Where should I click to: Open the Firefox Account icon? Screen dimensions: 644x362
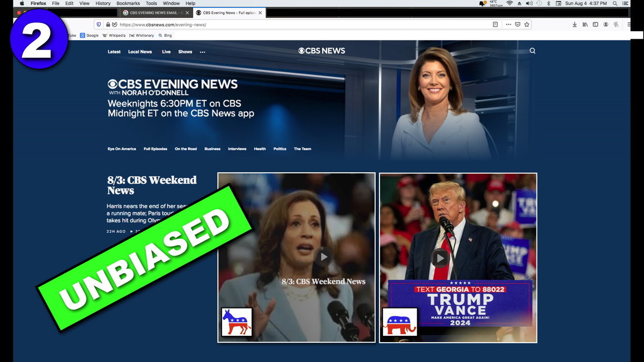pos(606,24)
